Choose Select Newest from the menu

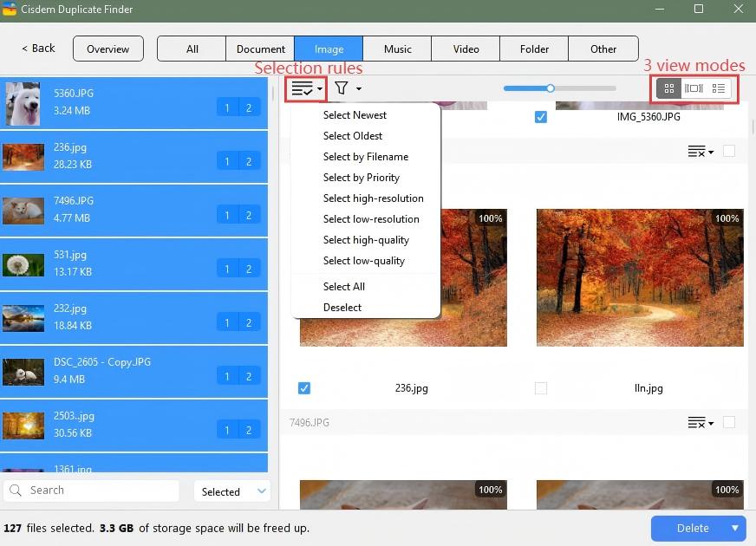(355, 115)
